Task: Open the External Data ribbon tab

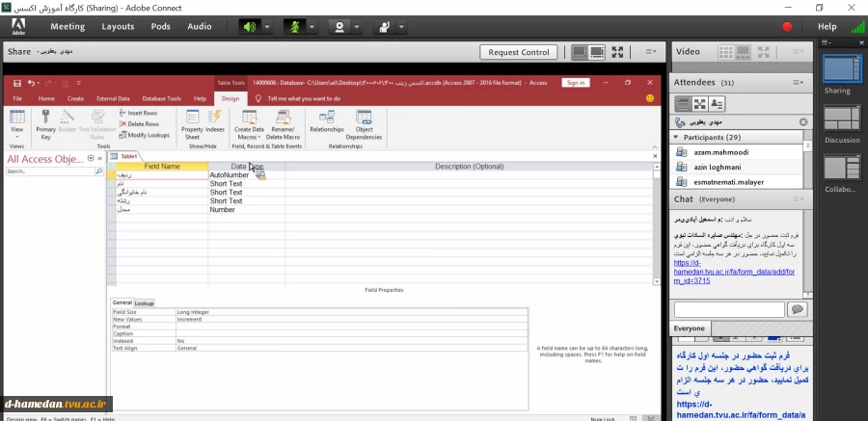Action: 113,98
